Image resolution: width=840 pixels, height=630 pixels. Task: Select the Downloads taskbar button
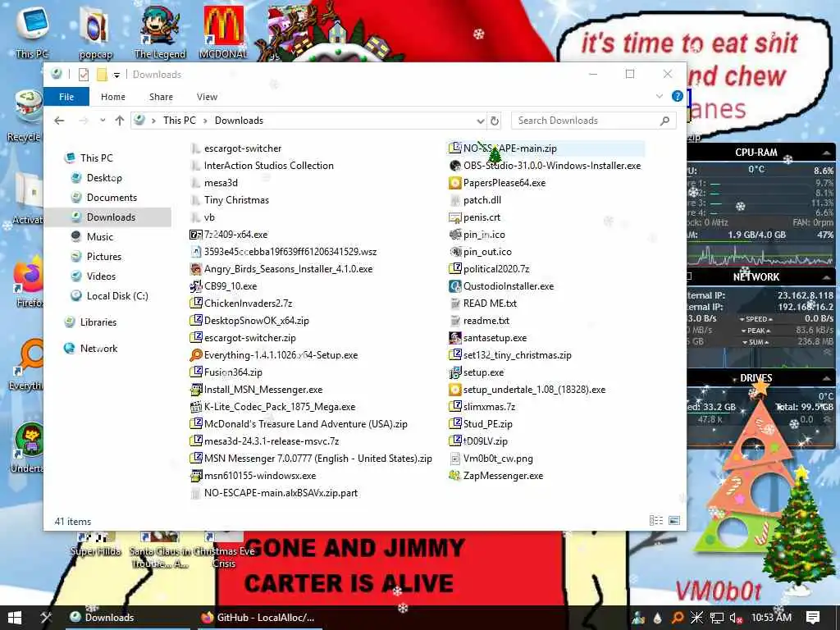click(129, 618)
